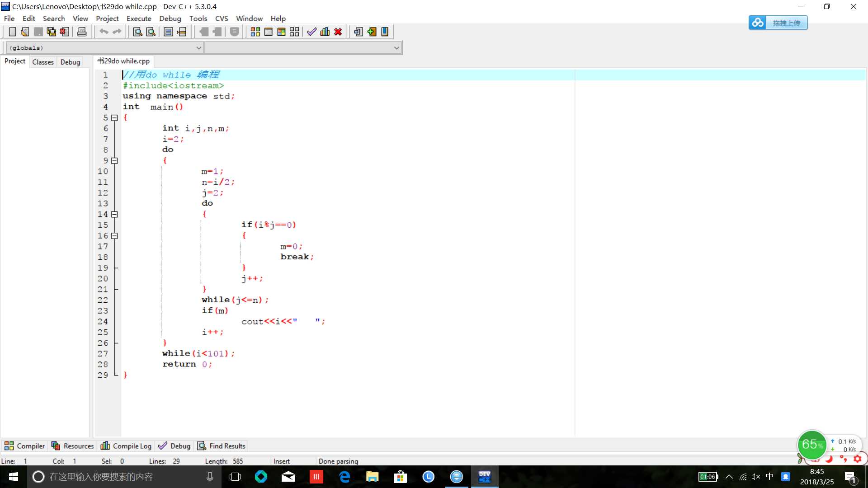Screen dimensions: 868x488
Task: Save the current file via the toolbar icon
Action: tap(38, 32)
